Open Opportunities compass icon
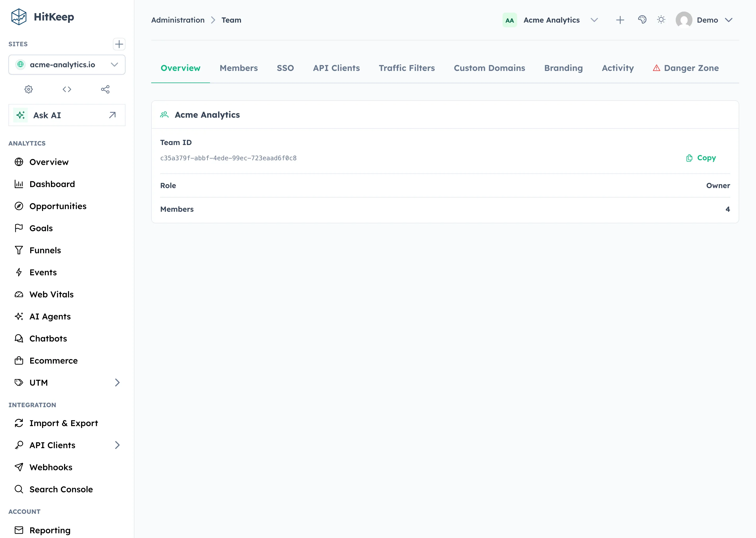The height and width of the screenshot is (538, 756). pyautogui.click(x=19, y=206)
